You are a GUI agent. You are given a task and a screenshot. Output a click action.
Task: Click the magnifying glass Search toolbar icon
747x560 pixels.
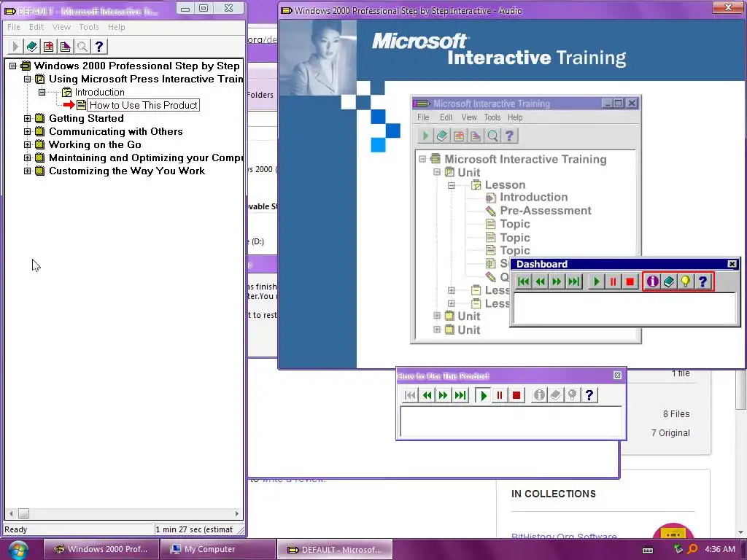[x=82, y=47]
